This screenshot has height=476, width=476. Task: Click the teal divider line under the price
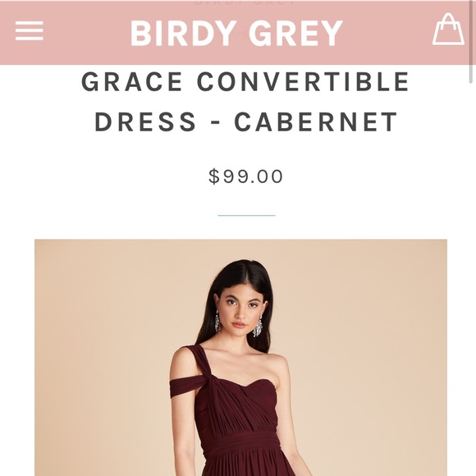click(x=246, y=215)
